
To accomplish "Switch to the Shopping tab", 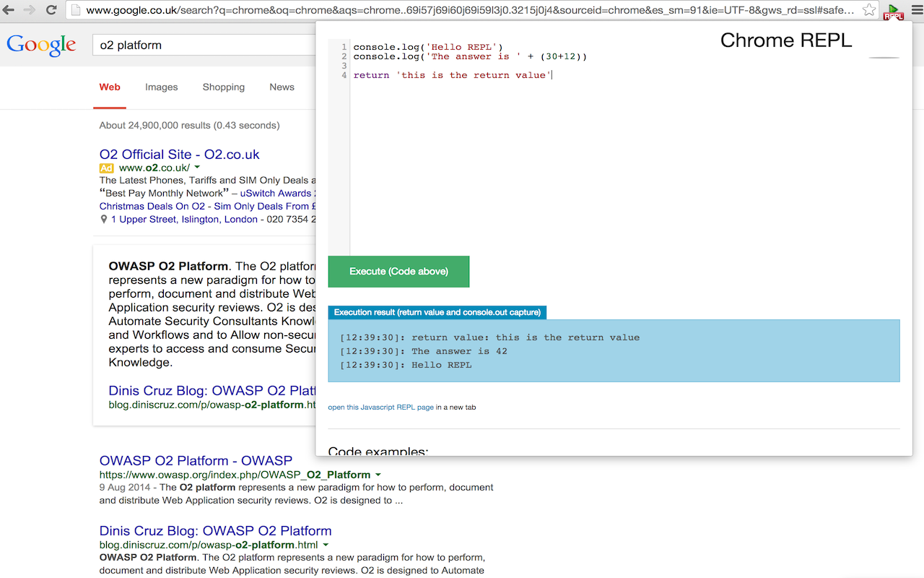I will coord(223,87).
